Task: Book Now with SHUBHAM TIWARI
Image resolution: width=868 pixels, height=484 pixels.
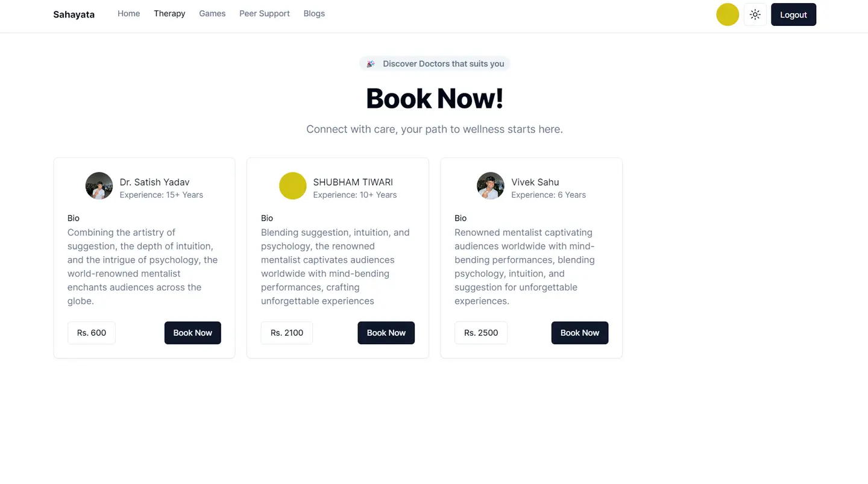Action: click(x=386, y=333)
